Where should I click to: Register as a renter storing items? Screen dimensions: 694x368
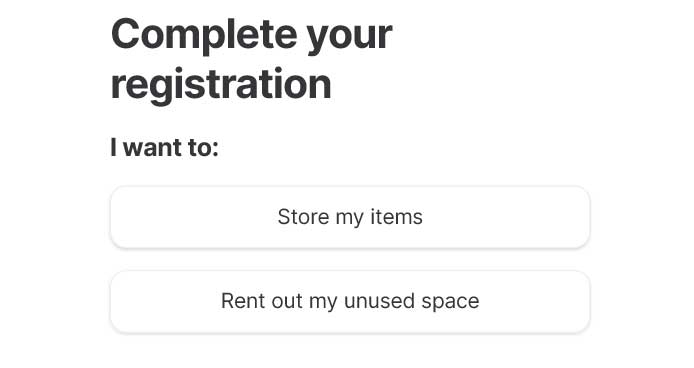pos(350,217)
